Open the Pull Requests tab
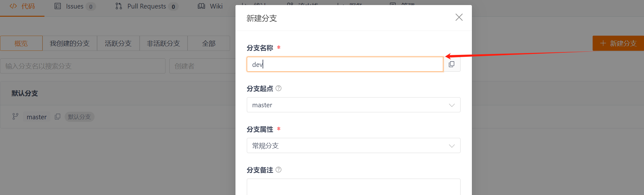This screenshot has height=195, width=644. [x=147, y=6]
